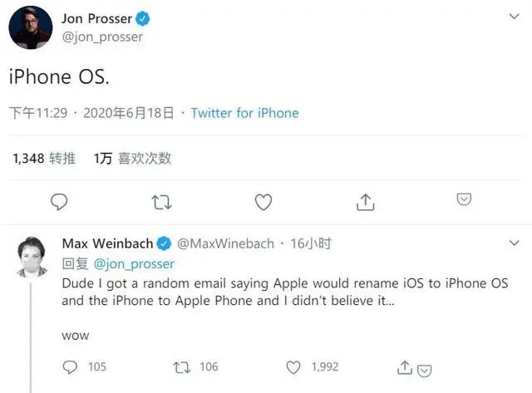Viewport: 532px width, 393px height.
Task: Expand the options chevron on Max Weinbach's reply
Action: [x=515, y=243]
